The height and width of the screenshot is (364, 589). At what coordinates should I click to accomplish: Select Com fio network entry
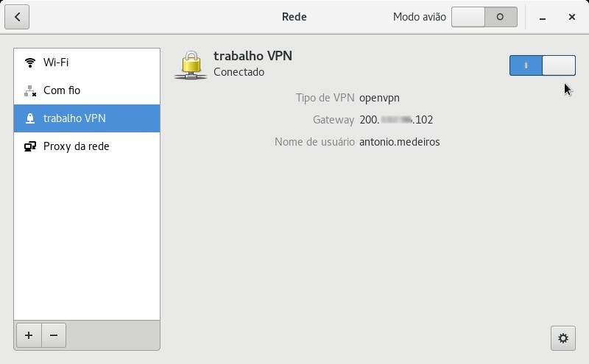tap(87, 90)
